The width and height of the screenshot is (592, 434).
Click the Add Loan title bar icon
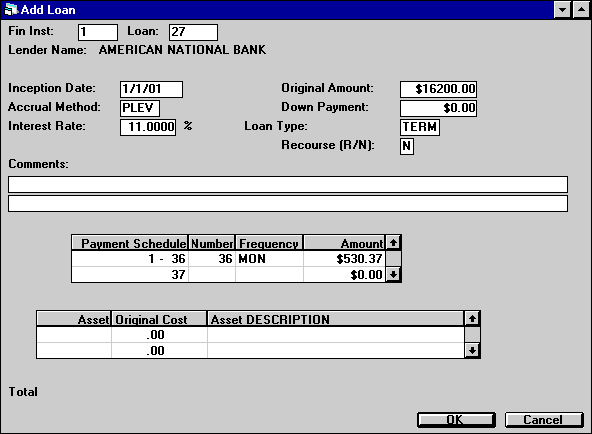click(11, 9)
